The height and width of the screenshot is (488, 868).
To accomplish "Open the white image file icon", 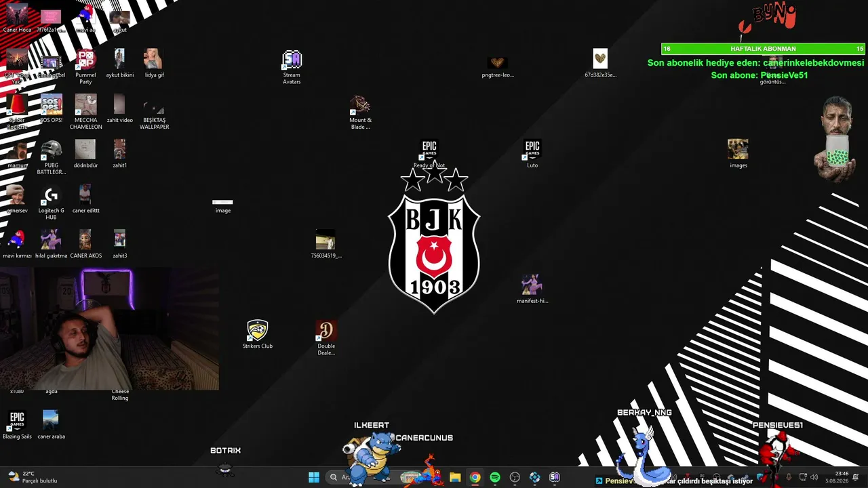I will pyautogui.click(x=222, y=205).
